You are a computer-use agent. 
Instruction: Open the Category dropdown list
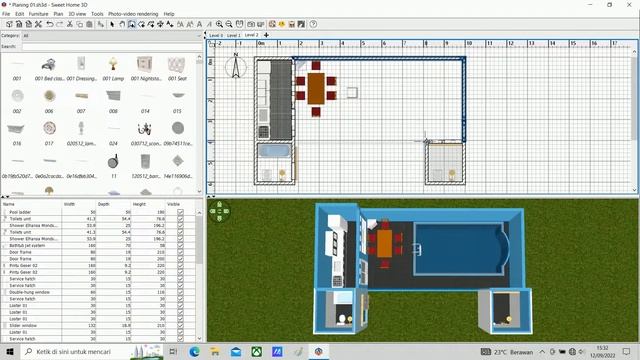coord(112,36)
